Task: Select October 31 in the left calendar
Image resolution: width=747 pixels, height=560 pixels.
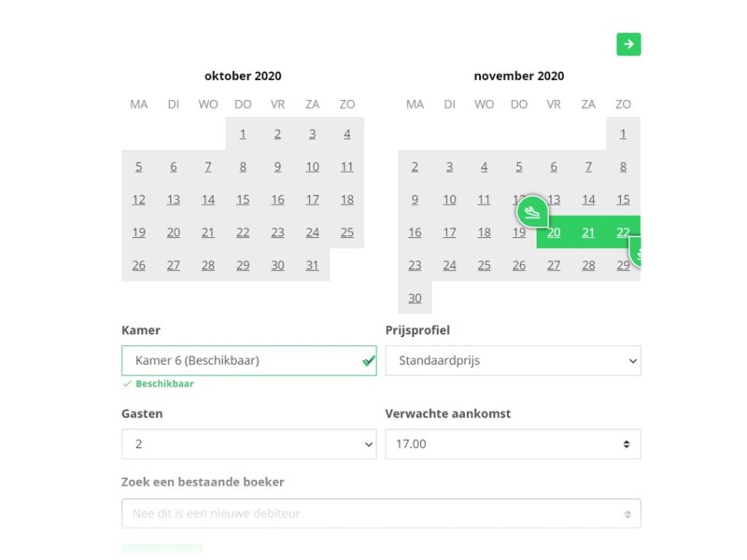Action: click(312, 265)
